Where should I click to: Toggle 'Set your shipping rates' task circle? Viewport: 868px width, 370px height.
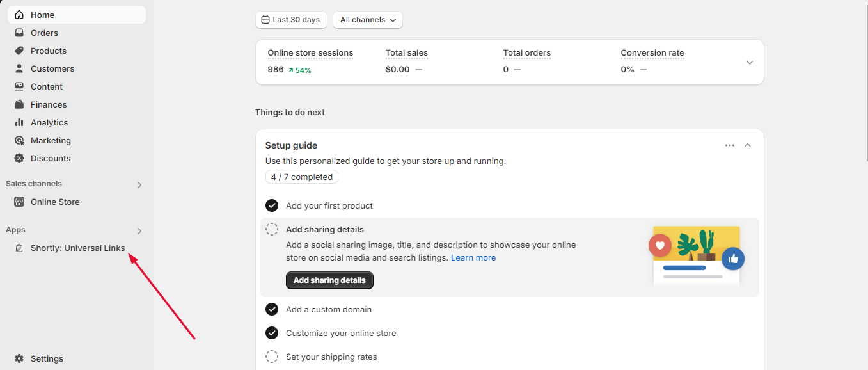click(272, 357)
